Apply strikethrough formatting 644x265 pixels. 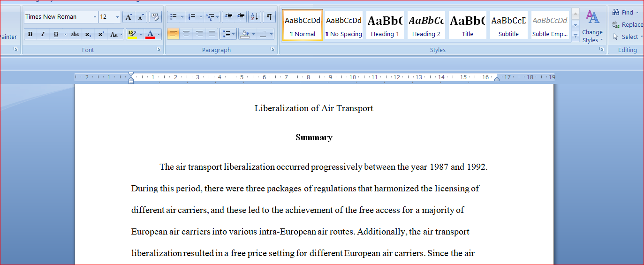pos(75,34)
